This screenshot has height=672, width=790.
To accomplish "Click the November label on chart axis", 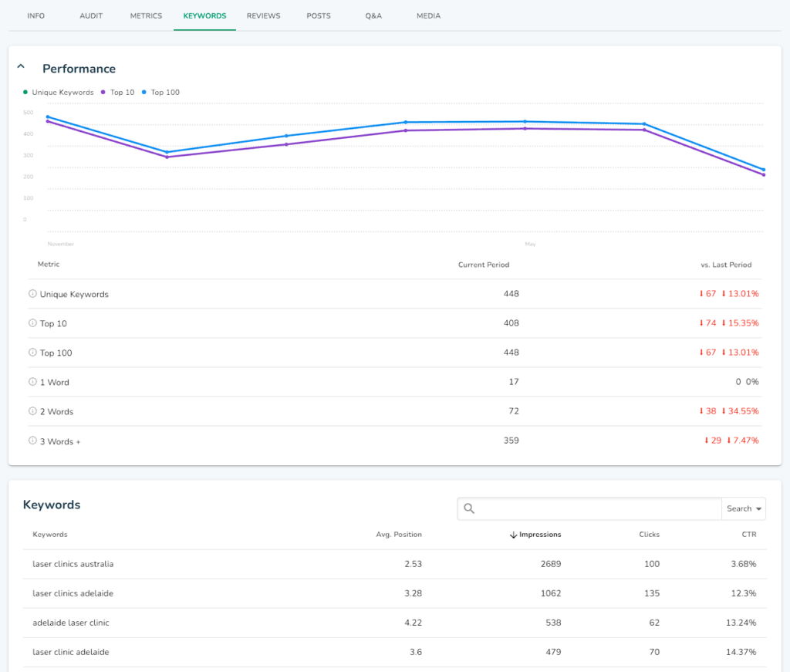I will (60, 244).
